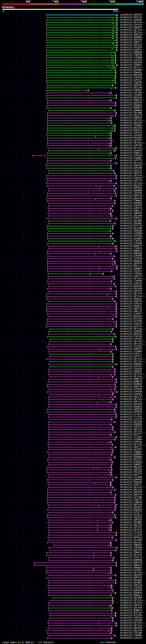
Task: Select the UniRef100_A5C2T5 label
Action: (x=131, y=397)
